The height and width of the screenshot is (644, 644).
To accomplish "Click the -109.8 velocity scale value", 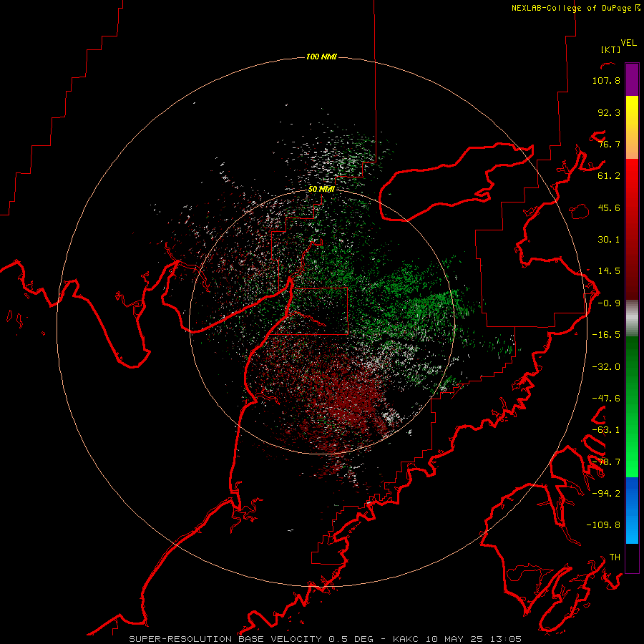I will tap(603, 525).
